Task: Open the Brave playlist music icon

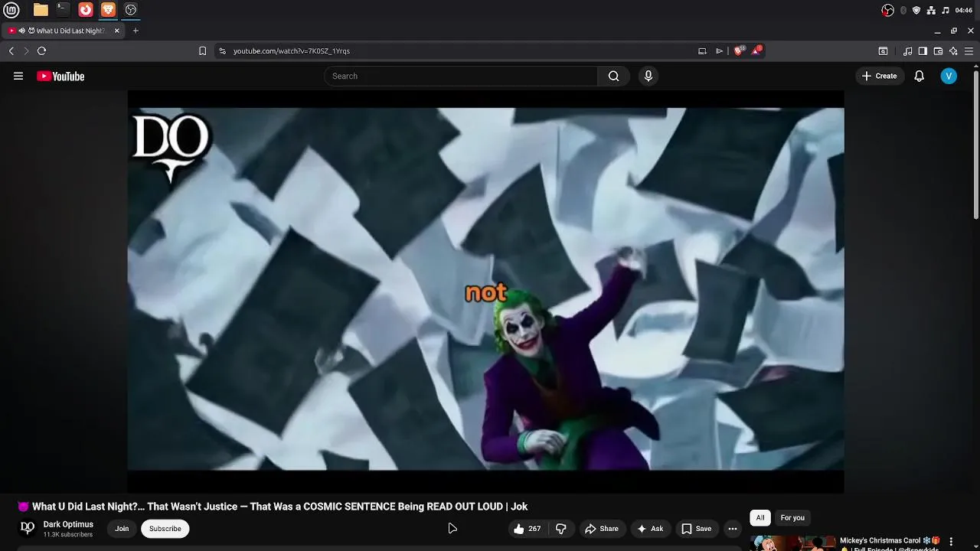Action: pyautogui.click(x=908, y=51)
